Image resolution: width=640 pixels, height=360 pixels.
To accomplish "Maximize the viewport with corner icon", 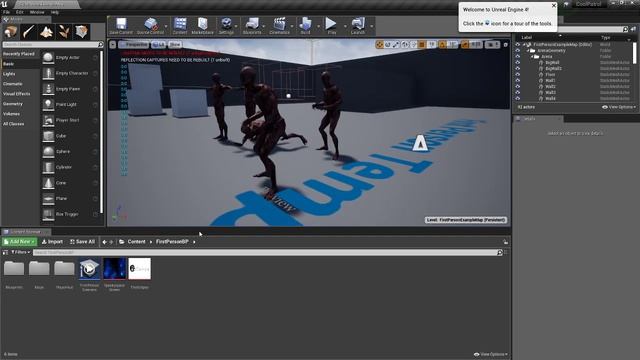I will 505,44.
